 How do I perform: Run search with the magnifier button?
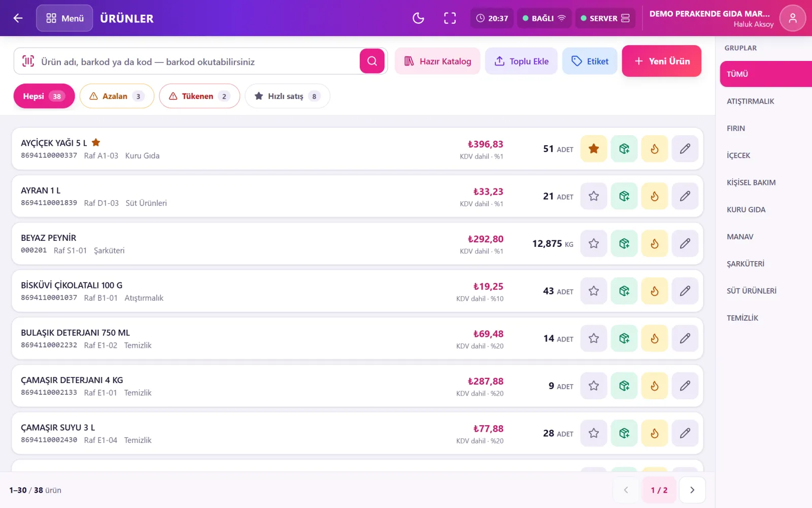tap(372, 61)
